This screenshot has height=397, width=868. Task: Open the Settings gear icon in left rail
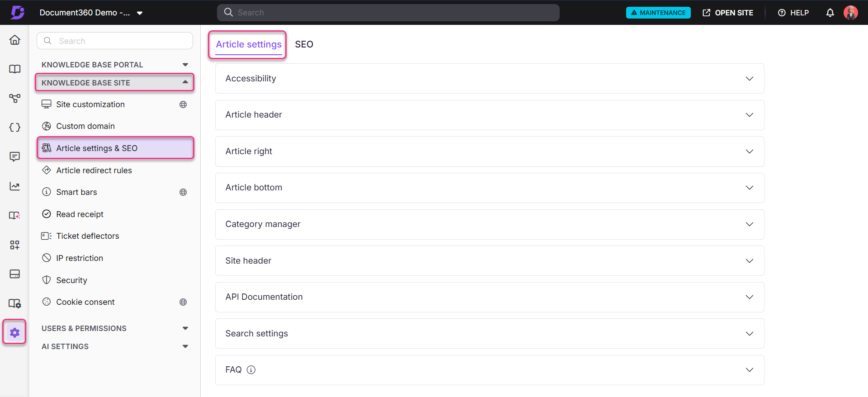[x=14, y=332]
